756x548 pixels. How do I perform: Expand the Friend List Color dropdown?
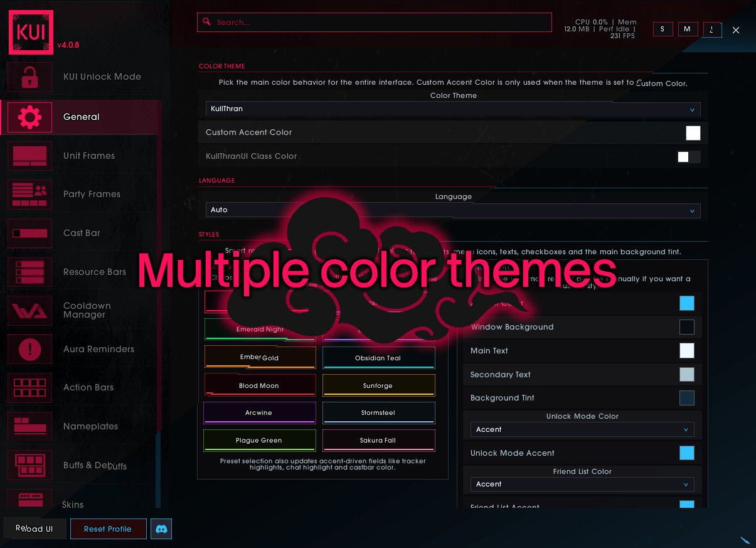pyautogui.click(x=582, y=485)
